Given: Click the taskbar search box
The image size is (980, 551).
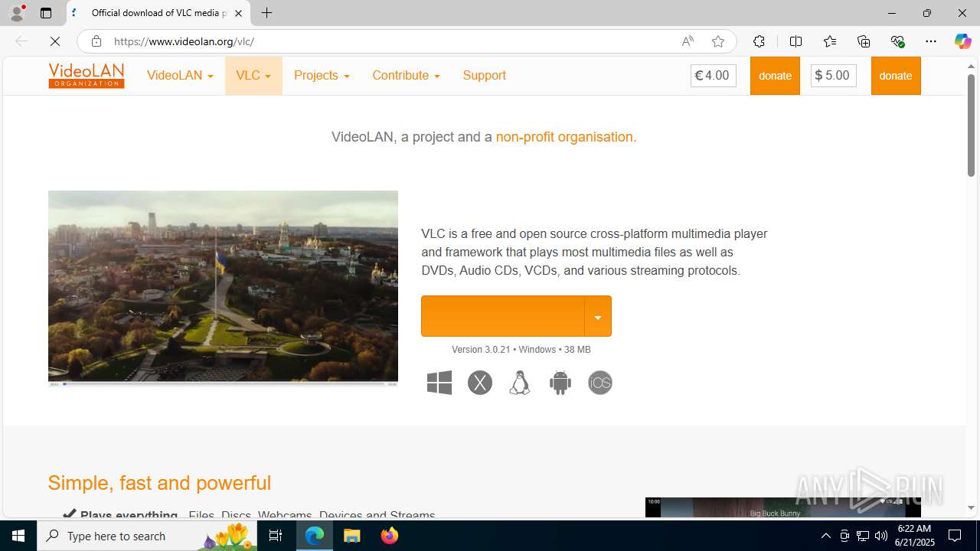Looking at the screenshot, I should [x=148, y=536].
